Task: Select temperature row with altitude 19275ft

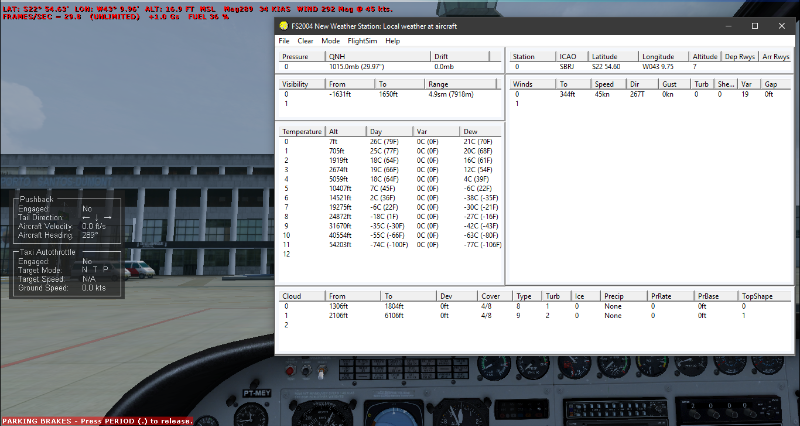Action: (x=390, y=207)
